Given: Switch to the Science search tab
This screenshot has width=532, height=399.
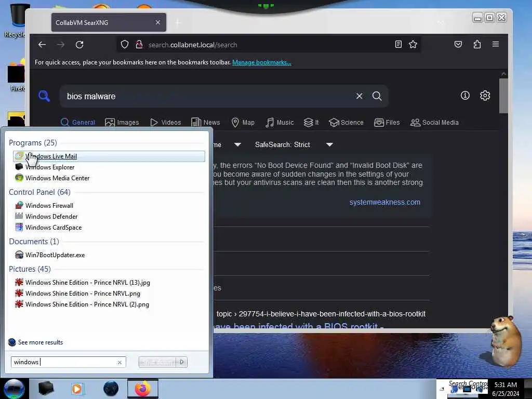Looking at the screenshot, I should click(x=346, y=123).
